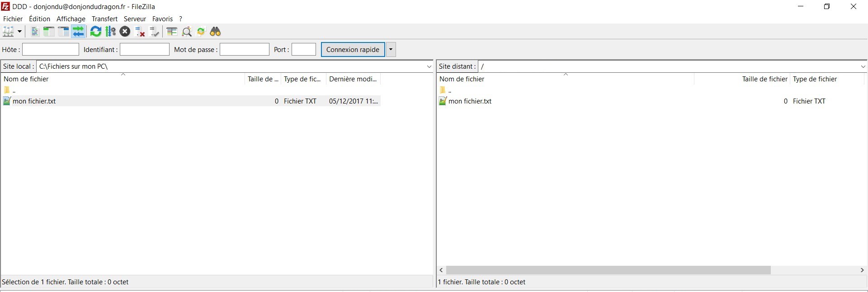This screenshot has width=868, height=292.
Task: Click the local date cell 05/12/2017
Action: [353, 101]
